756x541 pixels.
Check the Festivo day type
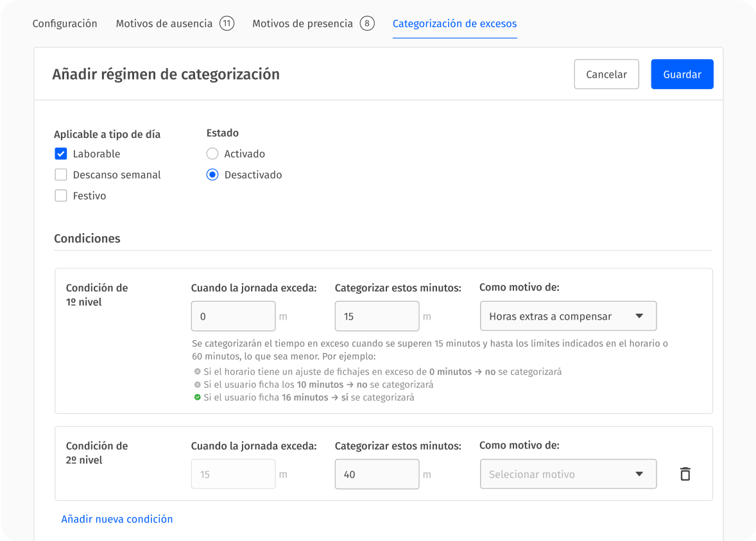(61, 196)
